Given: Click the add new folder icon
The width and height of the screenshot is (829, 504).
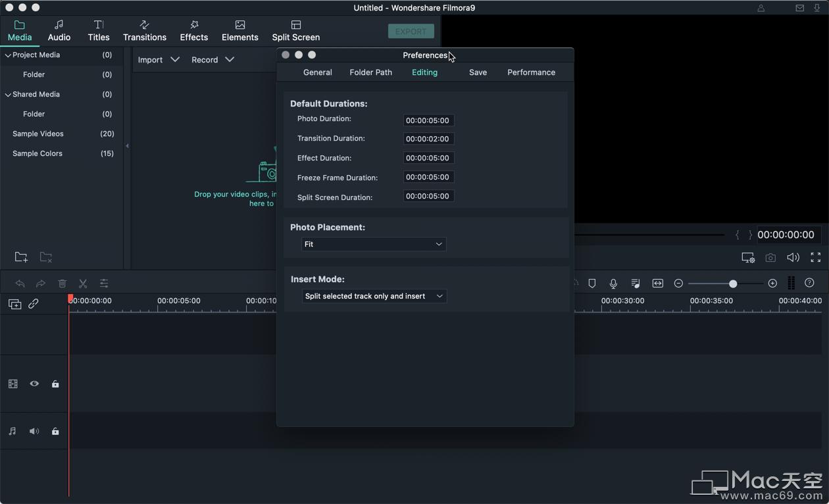Looking at the screenshot, I should pos(21,257).
